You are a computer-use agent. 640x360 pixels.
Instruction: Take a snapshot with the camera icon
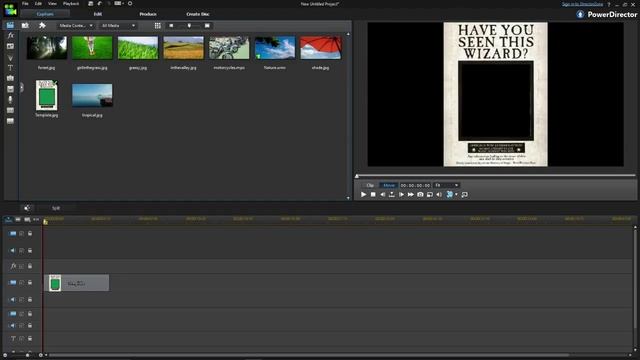[420, 195]
